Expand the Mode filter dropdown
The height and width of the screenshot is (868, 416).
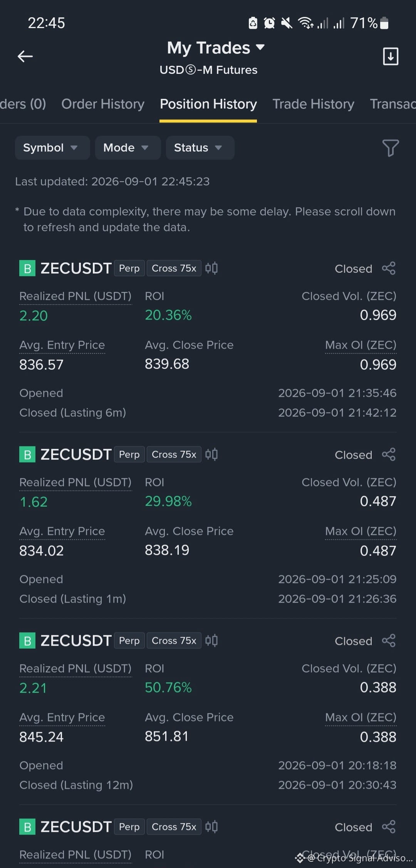(x=128, y=148)
